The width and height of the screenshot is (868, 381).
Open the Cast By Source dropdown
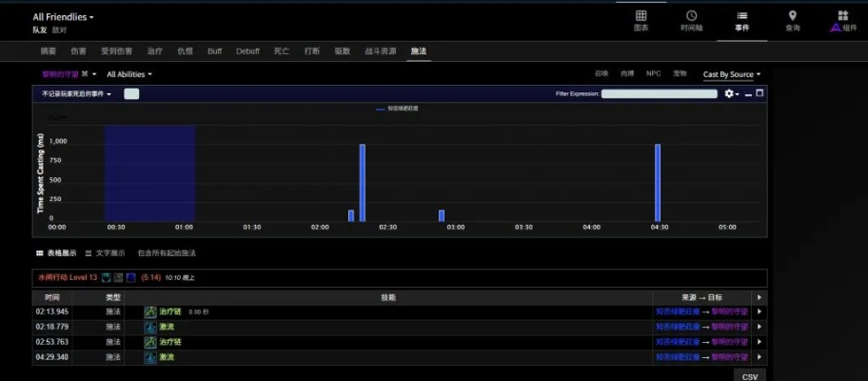tap(731, 74)
